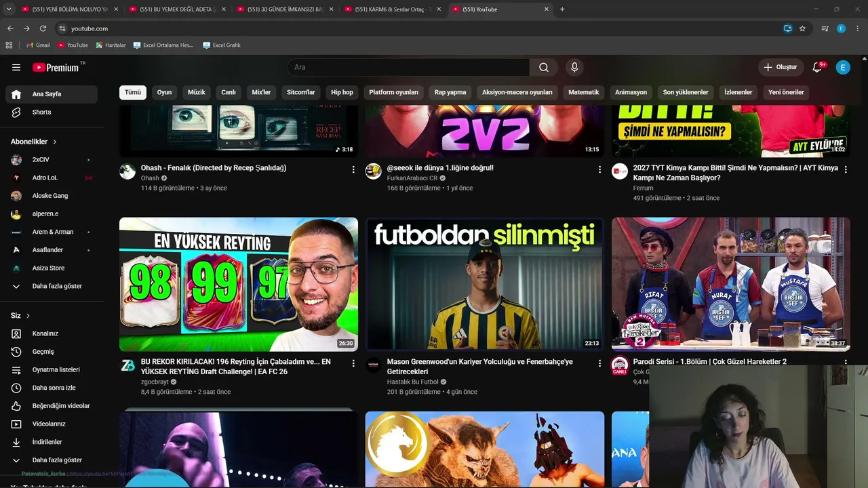Select the Hip hop filter chip
Image resolution: width=868 pixels, height=488 pixels.
[x=342, y=92]
